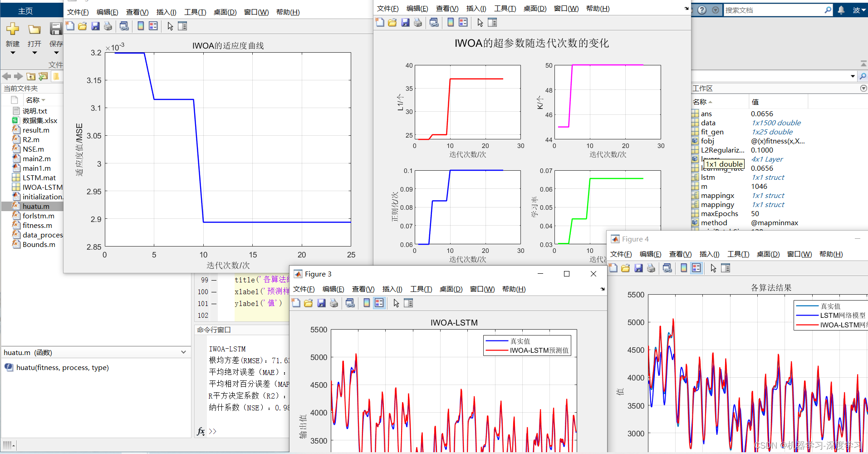This screenshot has height=454, width=868.
Task: Open 文件(F) menu in Figure 3
Action: [304, 289]
